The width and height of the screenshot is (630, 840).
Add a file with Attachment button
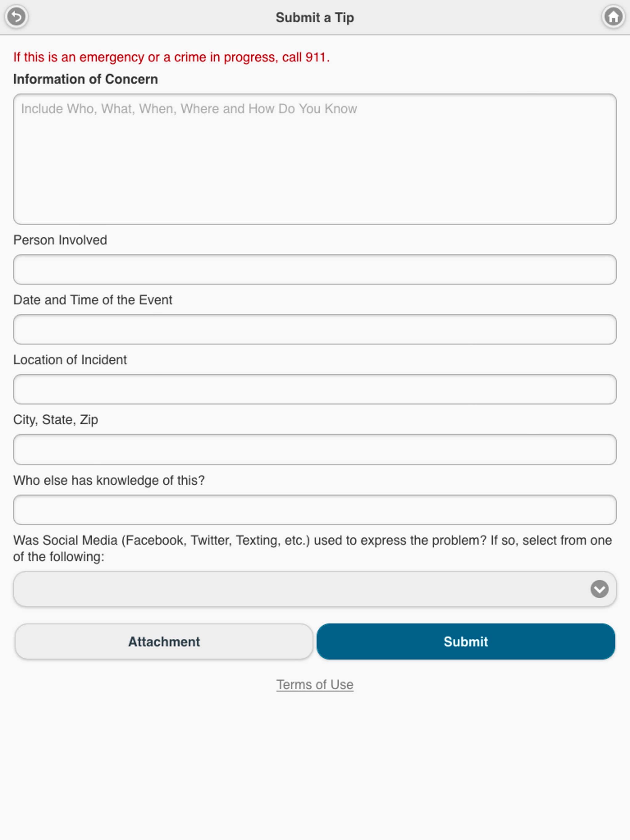coord(164,641)
